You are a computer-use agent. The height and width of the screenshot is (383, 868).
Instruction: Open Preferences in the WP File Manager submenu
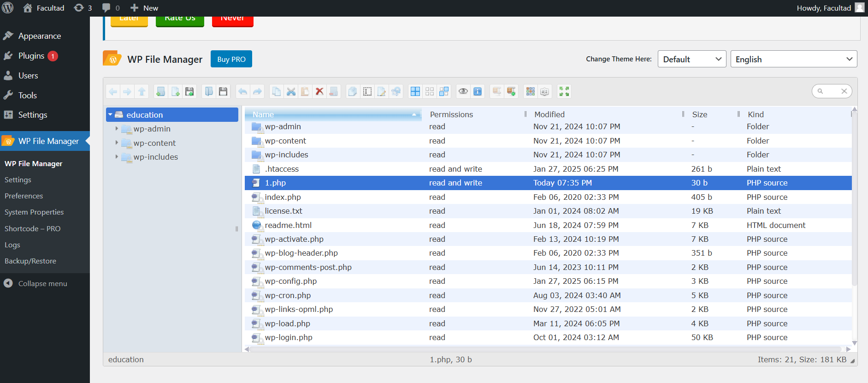(x=24, y=196)
